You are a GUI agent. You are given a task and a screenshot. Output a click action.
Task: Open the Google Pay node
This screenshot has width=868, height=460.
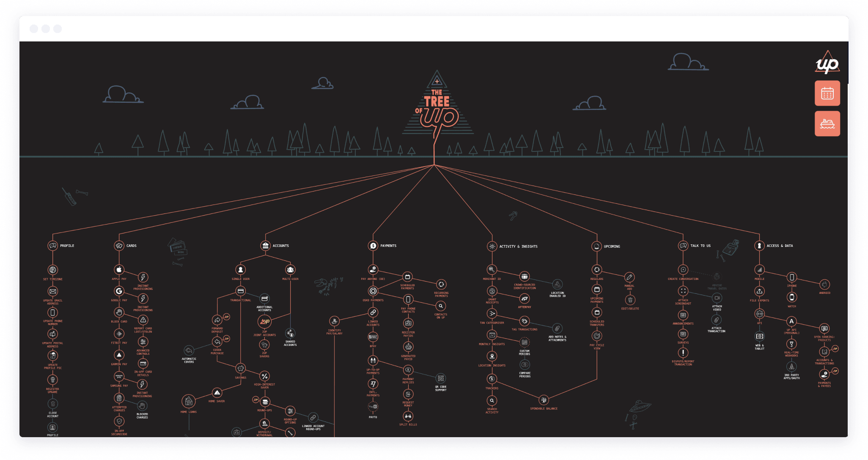click(x=119, y=291)
